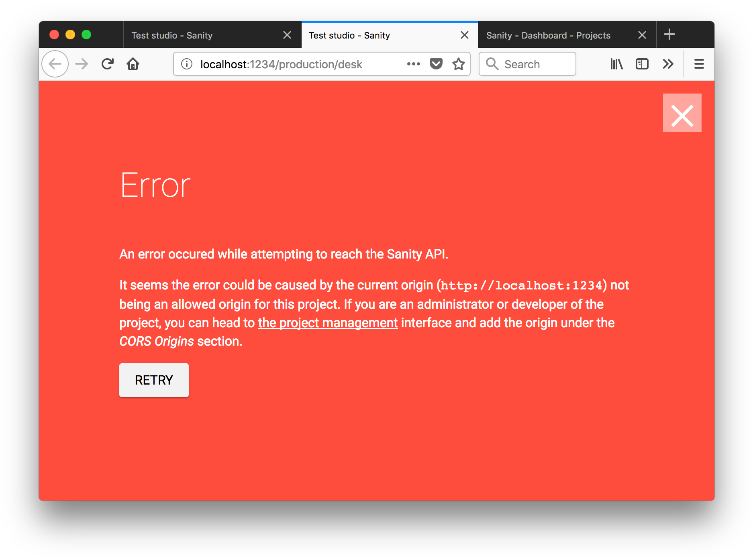
Task: Go back to the previous page
Action: click(55, 64)
